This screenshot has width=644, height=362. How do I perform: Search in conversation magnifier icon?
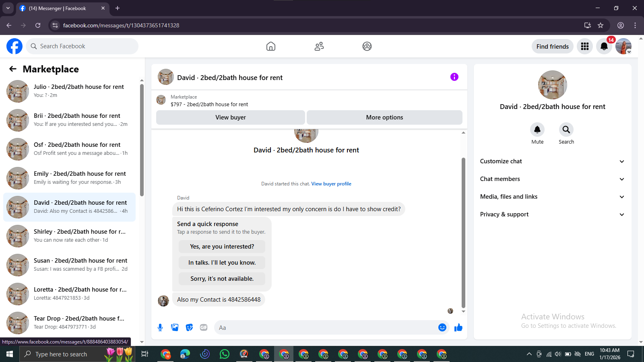coord(566,130)
